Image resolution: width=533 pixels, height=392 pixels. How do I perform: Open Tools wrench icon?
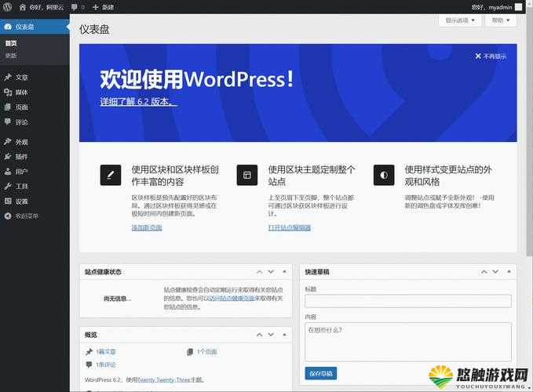[8, 186]
